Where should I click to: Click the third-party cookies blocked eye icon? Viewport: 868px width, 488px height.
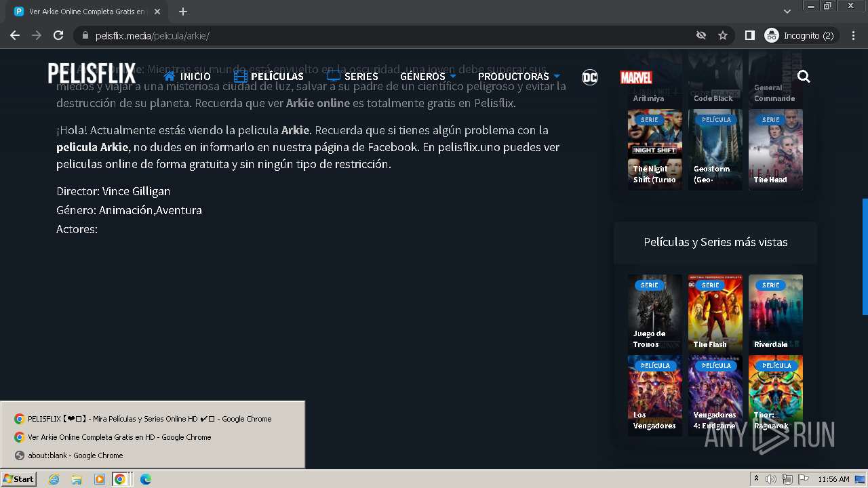[701, 35]
